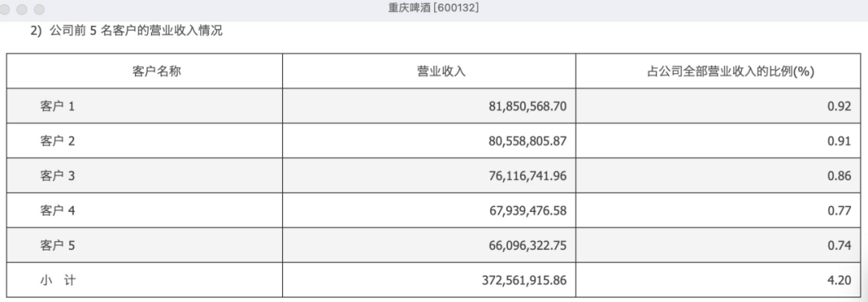
Task: Click the 小 计 subtotal row label
Action: point(58,280)
